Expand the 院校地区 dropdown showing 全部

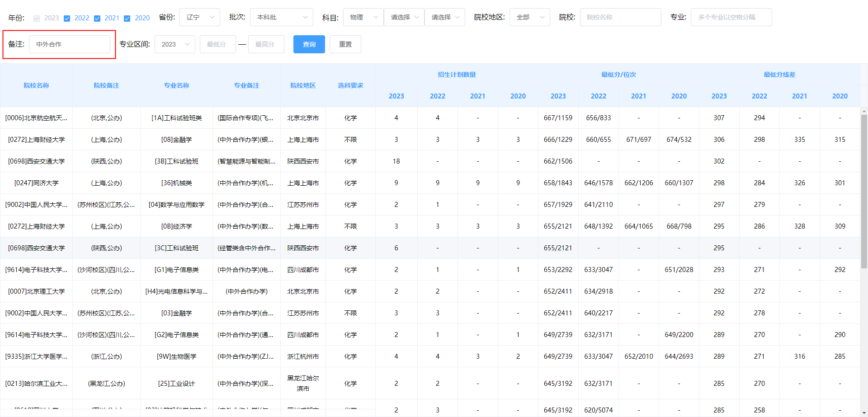click(529, 17)
